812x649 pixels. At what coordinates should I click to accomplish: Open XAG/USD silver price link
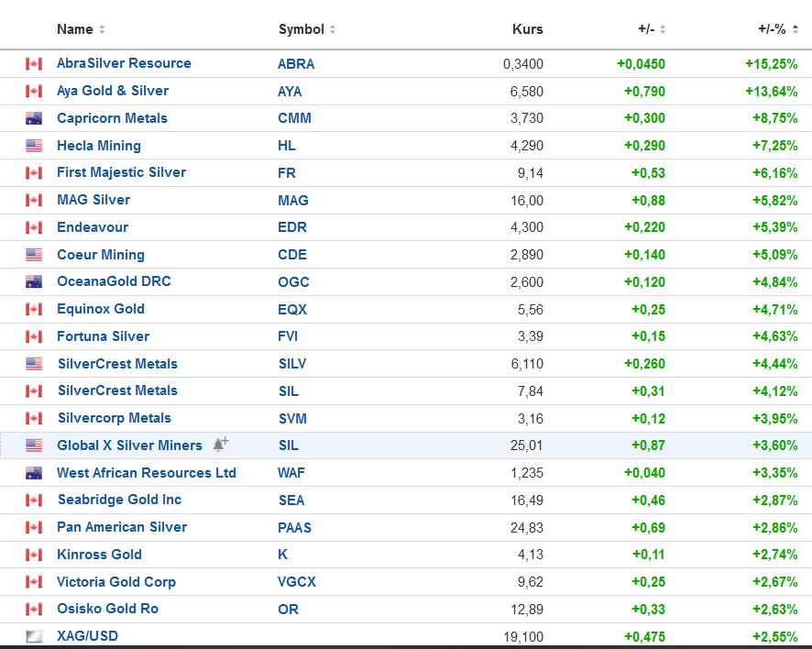(x=87, y=636)
